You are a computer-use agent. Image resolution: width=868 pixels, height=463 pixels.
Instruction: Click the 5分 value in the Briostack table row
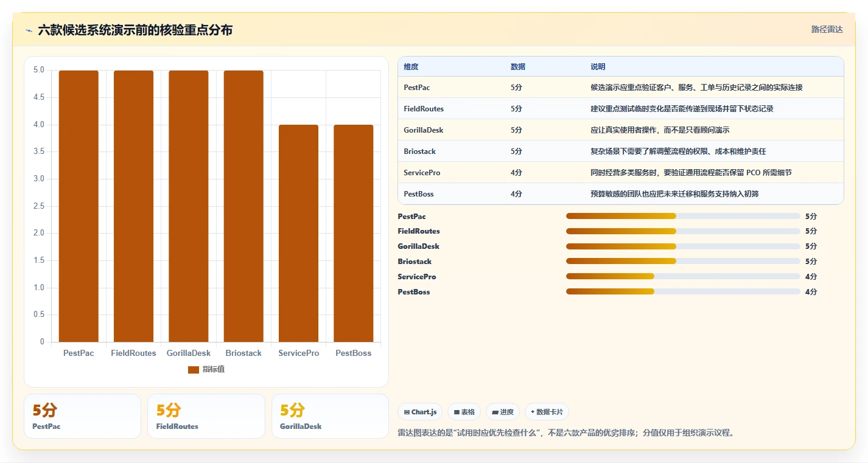pyautogui.click(x=516, y=151)
